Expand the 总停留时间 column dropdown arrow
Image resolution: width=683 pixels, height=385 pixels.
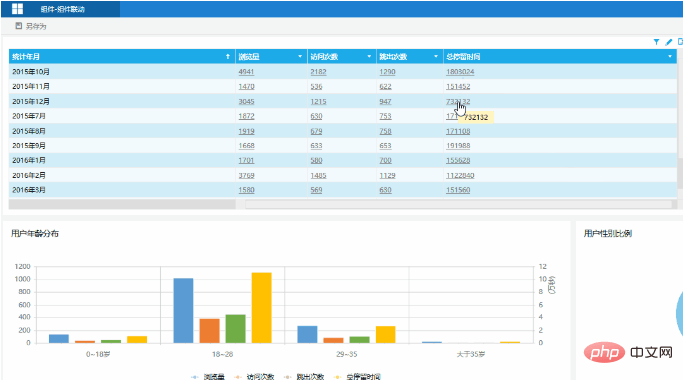click(x=670, y=57)
